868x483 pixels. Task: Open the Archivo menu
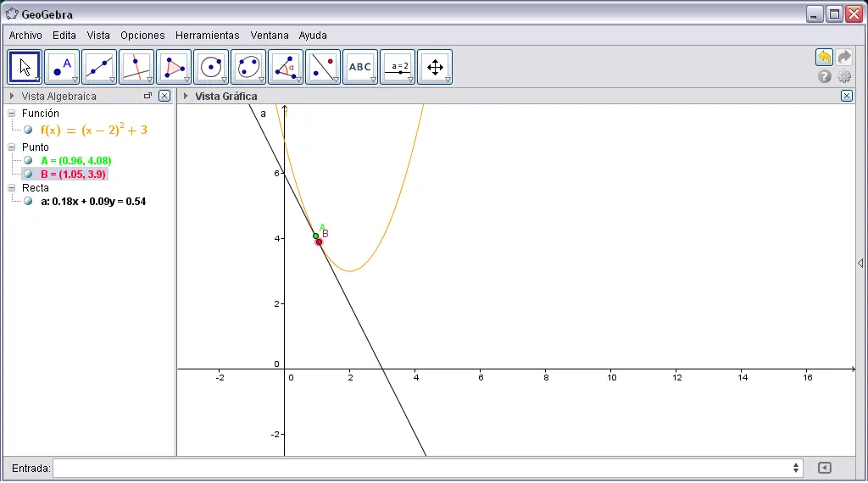point(25,36)
